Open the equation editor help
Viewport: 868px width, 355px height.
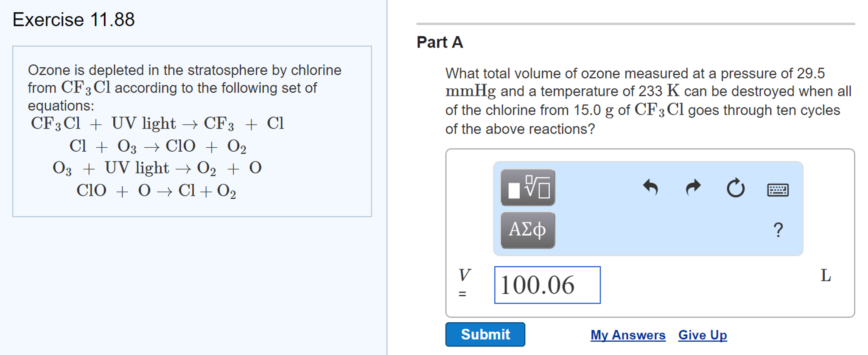tap(778, 230)
